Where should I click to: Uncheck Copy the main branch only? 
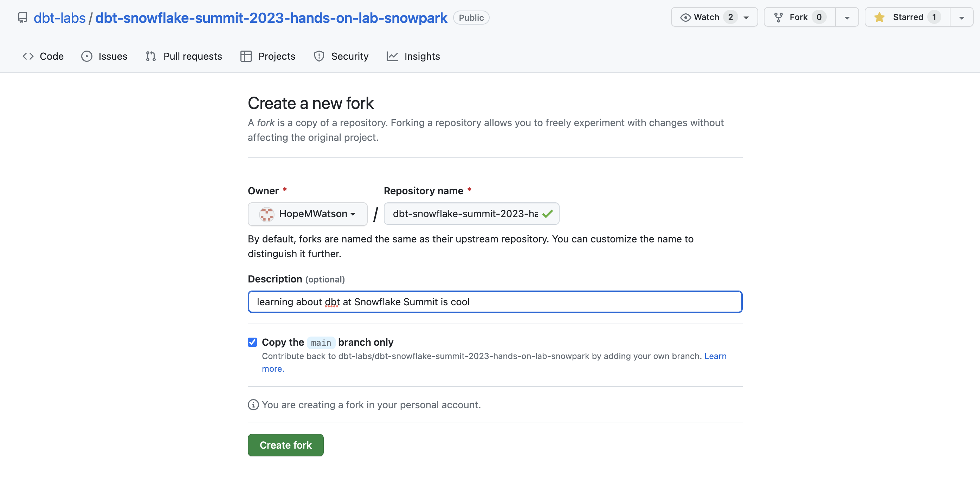point(252,342)
